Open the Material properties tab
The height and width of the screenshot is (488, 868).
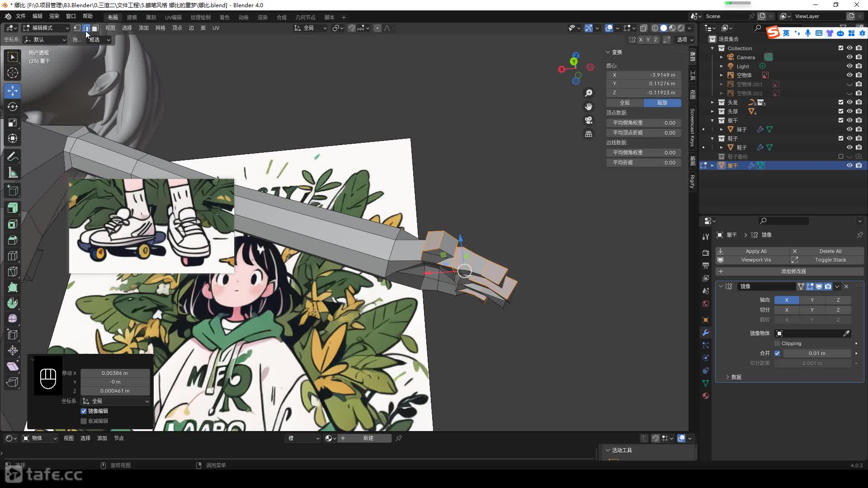coord(706,396)
